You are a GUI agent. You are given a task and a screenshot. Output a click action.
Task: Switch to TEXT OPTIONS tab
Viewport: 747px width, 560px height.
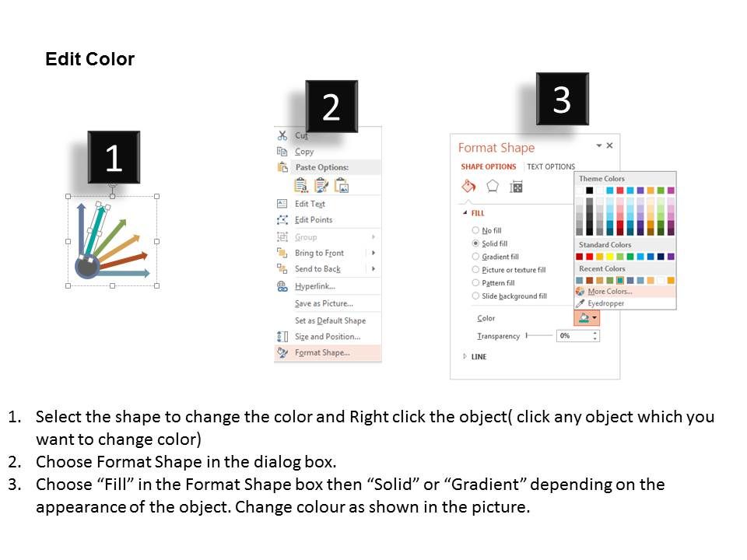tap(551, 166)
